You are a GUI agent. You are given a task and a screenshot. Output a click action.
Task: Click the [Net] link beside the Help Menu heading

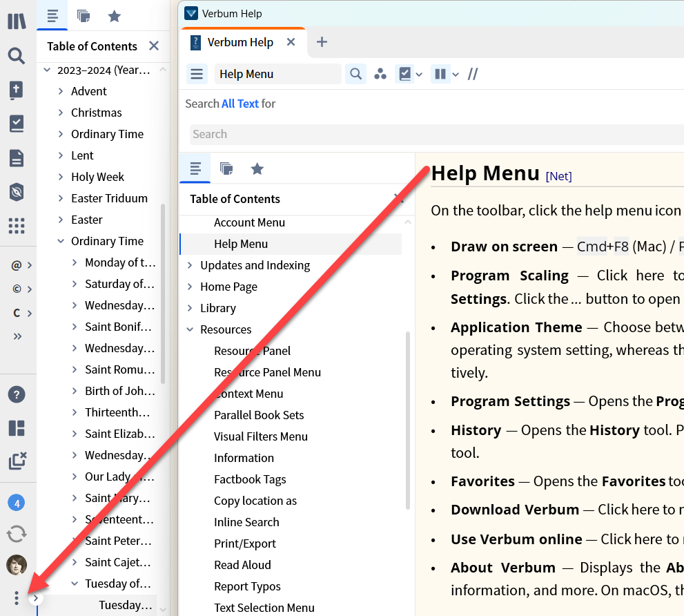559,176
